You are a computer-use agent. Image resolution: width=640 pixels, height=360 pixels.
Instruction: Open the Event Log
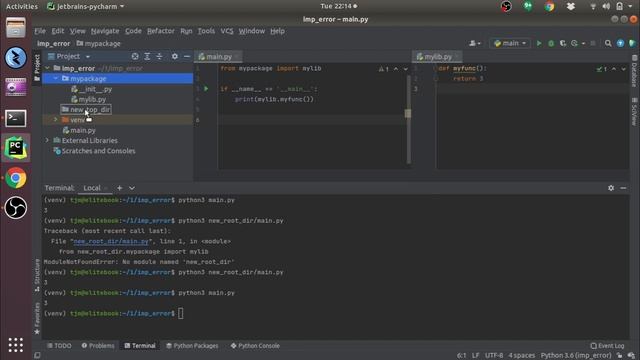607,346
